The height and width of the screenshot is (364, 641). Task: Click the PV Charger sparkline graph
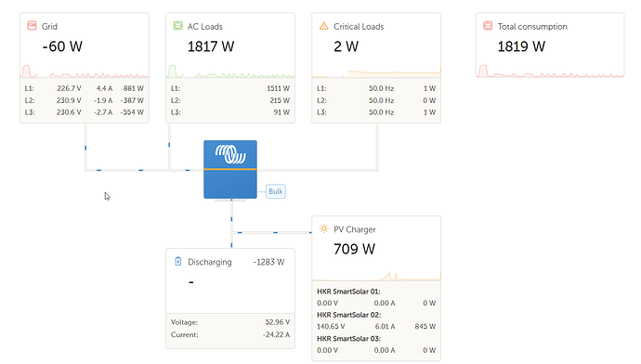[376, 276]
